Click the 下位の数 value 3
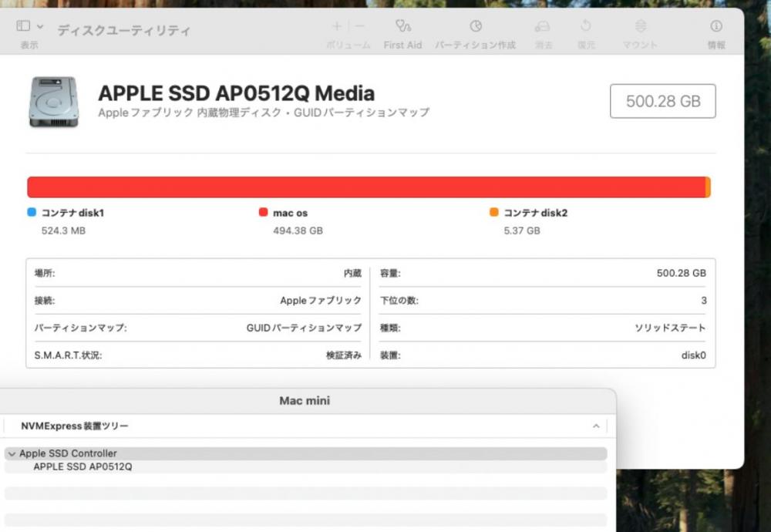 [704, 301]
